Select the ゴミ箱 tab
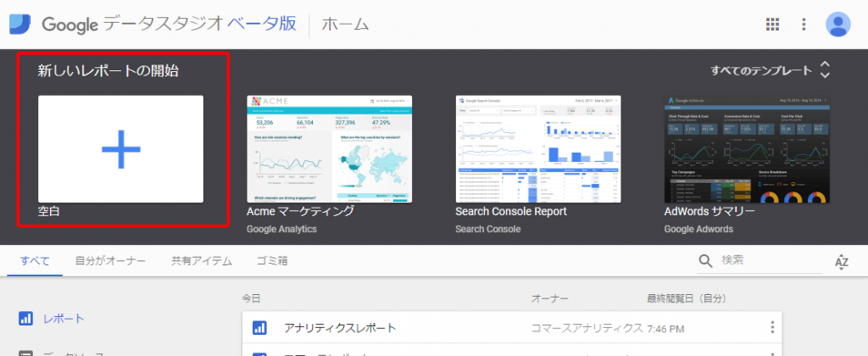 tap(272, 261)
